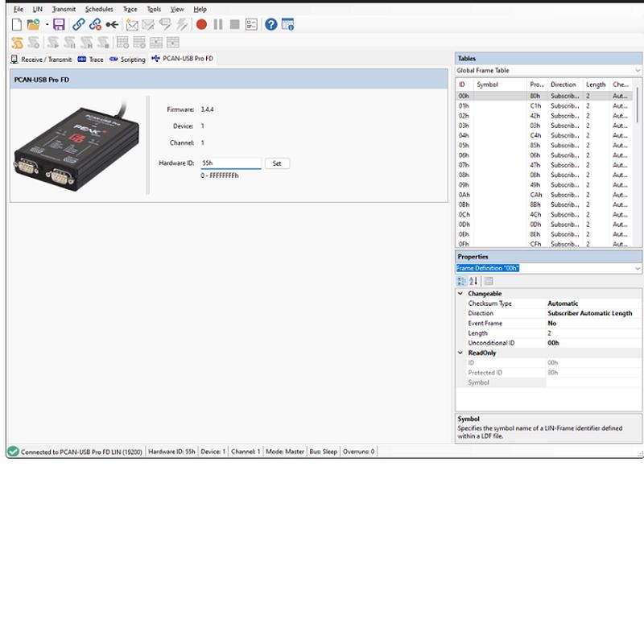Switch to the Trace tab
This screenshot has width=644, height=644.
92,59
